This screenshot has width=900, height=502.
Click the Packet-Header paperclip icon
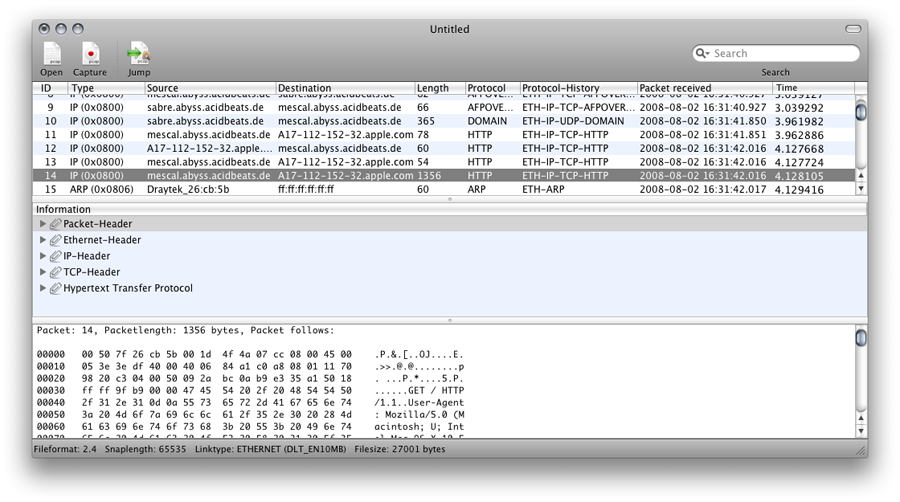(x=55, y=224)
